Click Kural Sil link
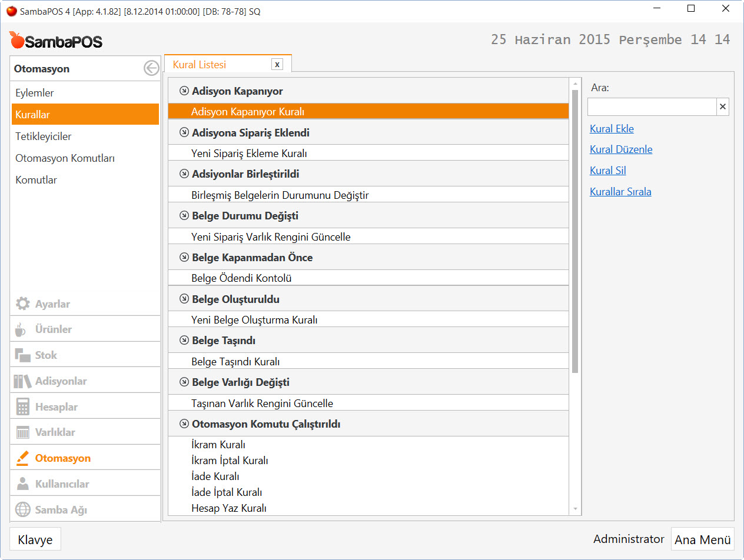The height and width of the screenshot is (560, 744). click(607, 171)
